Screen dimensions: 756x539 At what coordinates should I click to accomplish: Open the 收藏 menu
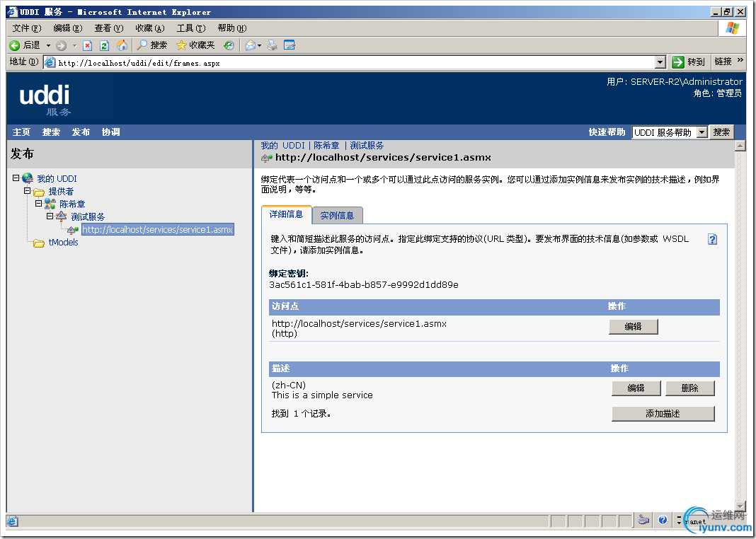[x=150, y=28]
